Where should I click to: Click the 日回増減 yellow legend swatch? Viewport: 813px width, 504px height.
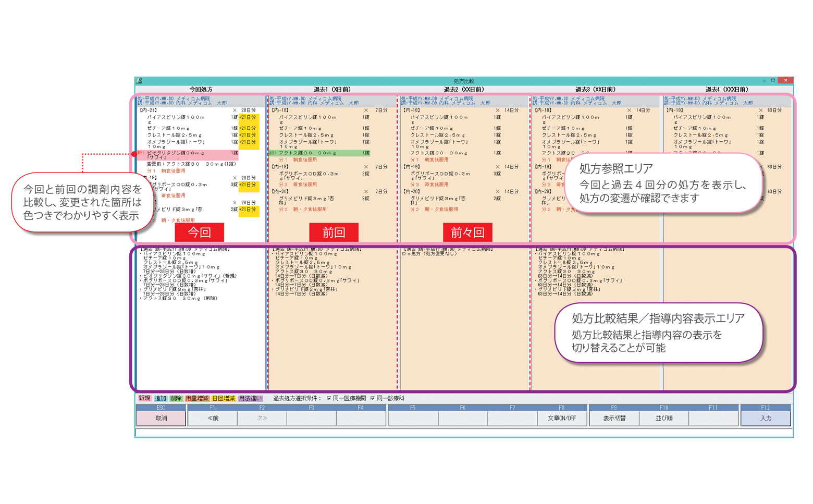(224, 399)
